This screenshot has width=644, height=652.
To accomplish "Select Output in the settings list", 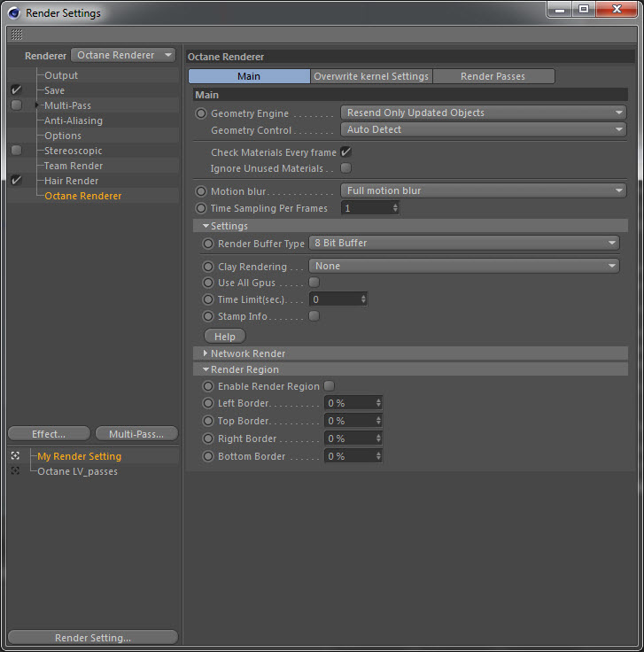I will 61,75.
